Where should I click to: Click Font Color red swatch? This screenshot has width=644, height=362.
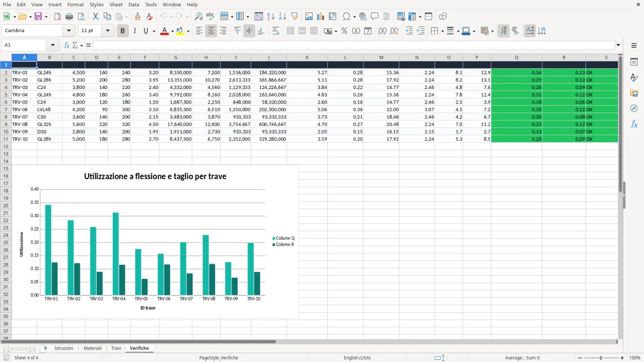click(164, 31)
